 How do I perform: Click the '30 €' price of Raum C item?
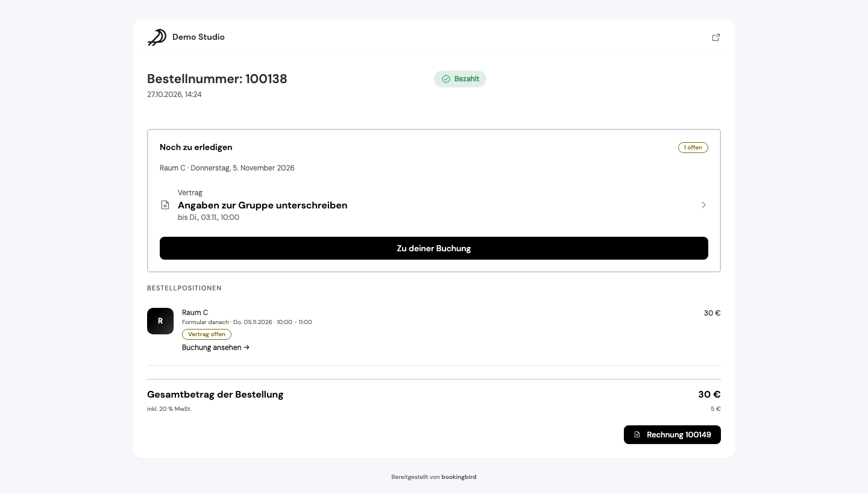click(712, 313)
